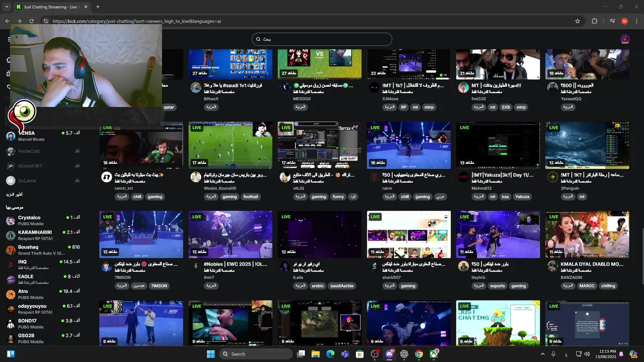The image size is (644, 362).
Task: Click the Chrome back arrow
Action: (7, 21)
